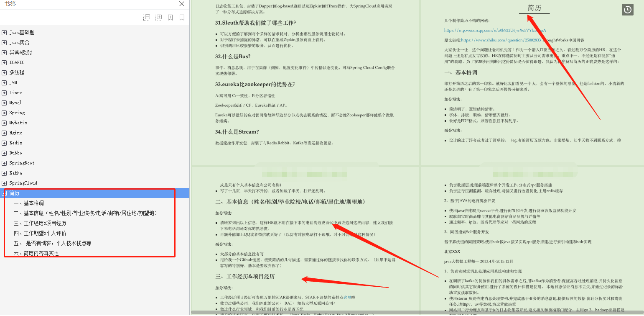Open the 四、工作期望&个人评价 bookmark
The image size is (644, 316).
(x=40, y=233)
